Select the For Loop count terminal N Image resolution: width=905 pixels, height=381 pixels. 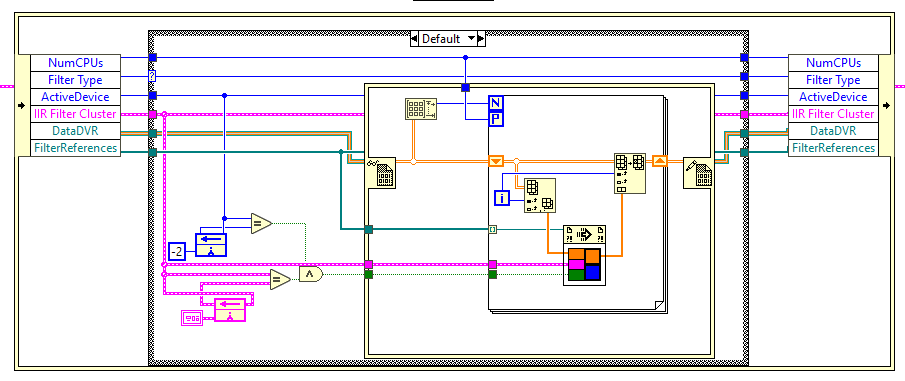[x=496, y=103]
